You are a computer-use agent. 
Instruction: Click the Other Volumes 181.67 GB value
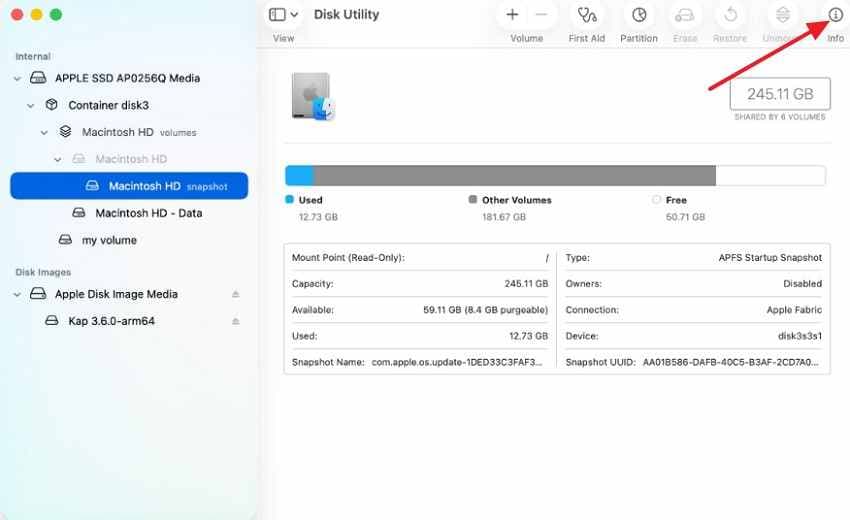tap(504, 217)
